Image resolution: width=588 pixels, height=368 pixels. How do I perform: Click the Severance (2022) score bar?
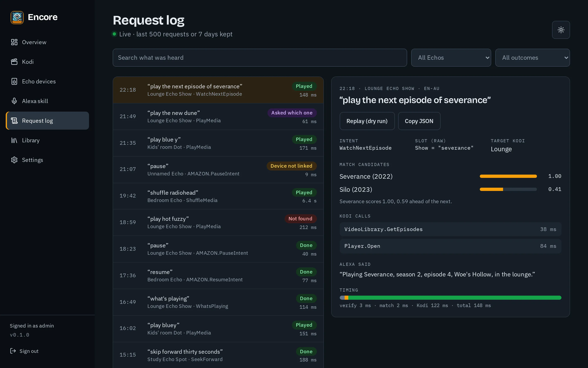click(508, 176)
